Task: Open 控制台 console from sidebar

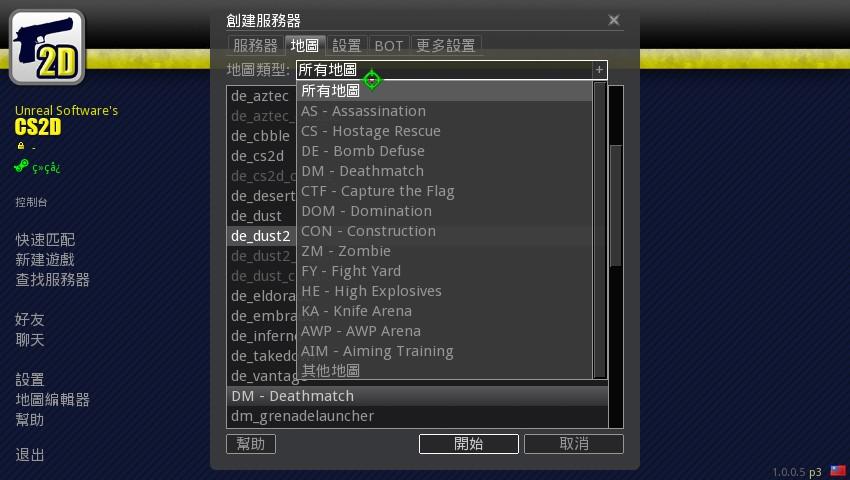Action: [x=31, y=202]
